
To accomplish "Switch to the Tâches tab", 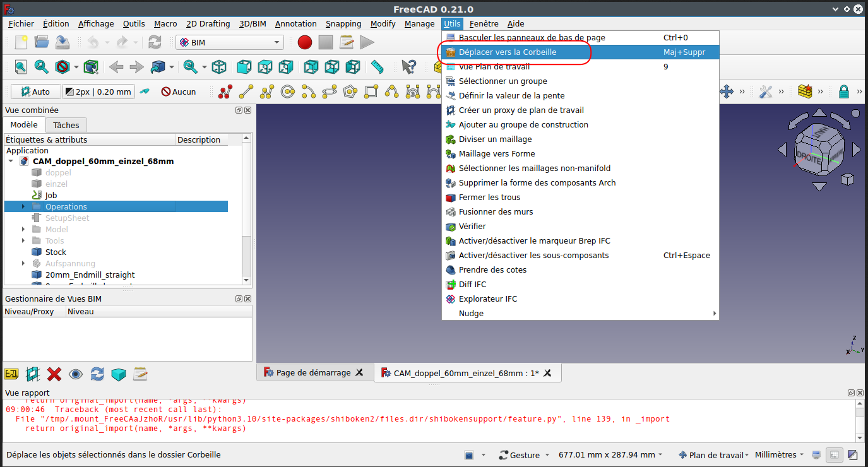I will [x=66, y=124].
